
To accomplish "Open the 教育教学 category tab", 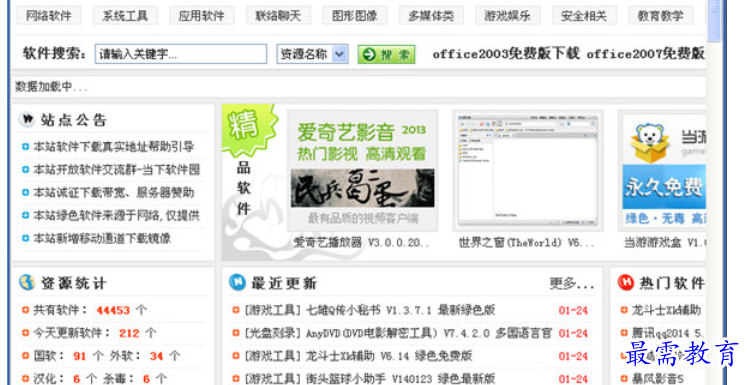I will [x=660, y=16].
